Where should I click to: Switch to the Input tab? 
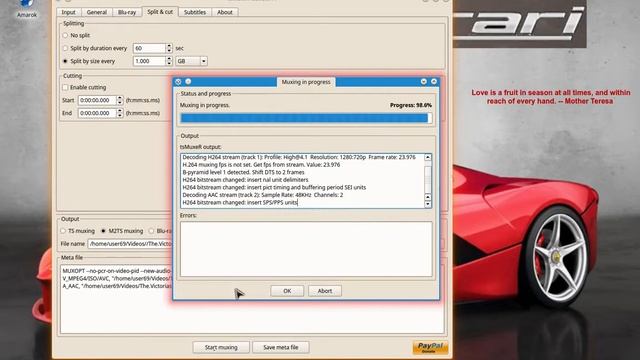(x=69, y=12)
